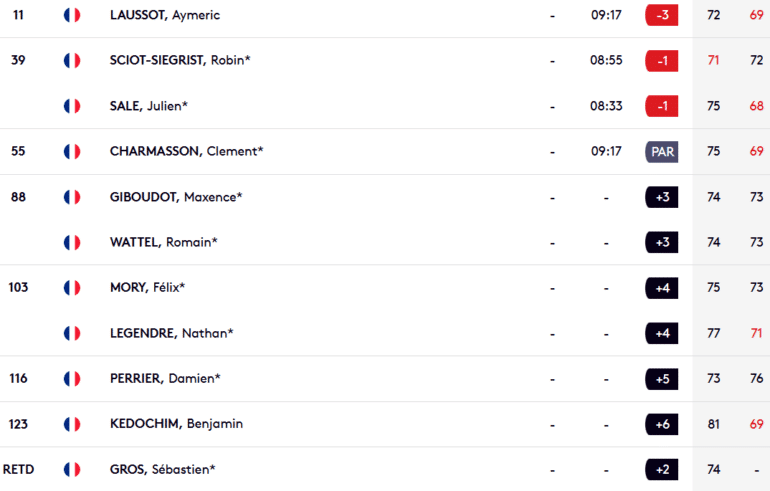
Task: Click the French flag beside MORY, Félix
Action: tap(72, 288)
